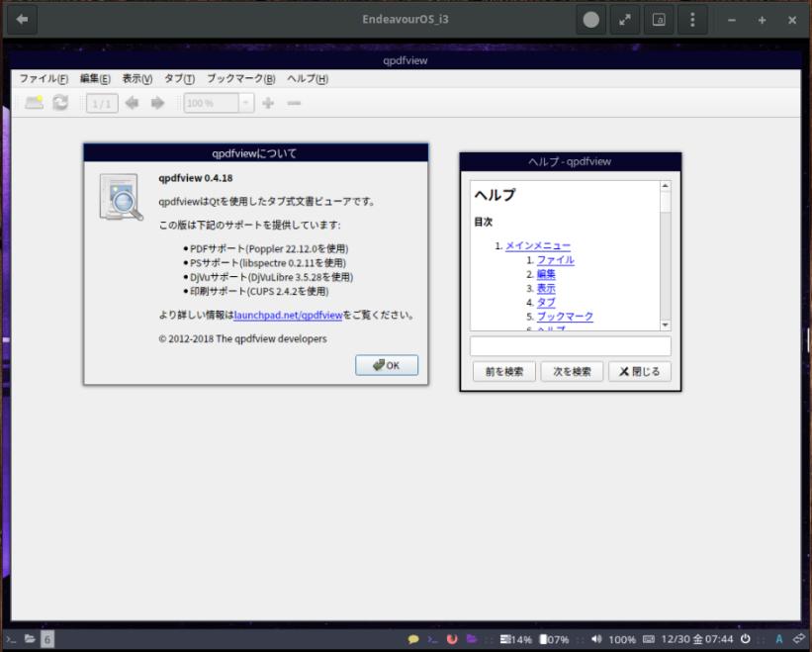Screen dimensions: 812x652
Task: Click the speaker volume icon in panel
Action: pyautogui.click(x=596, y=639)
